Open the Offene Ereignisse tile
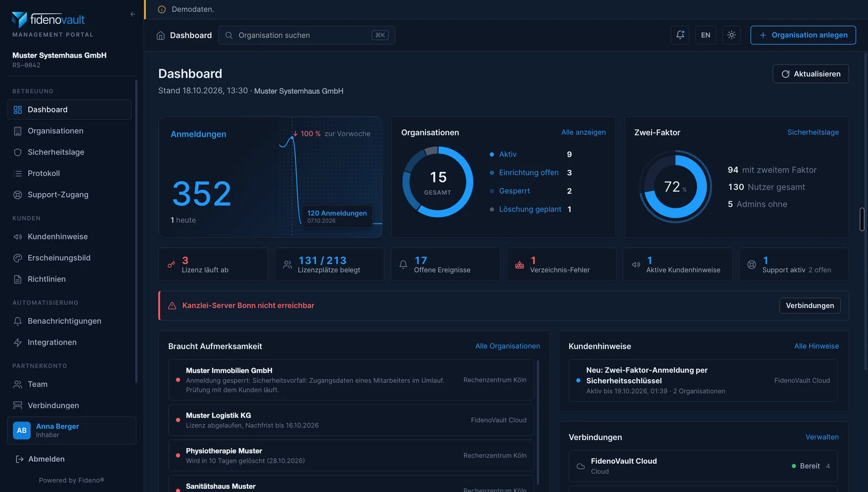The height and width of the screenshot is (492, 868). click(445, 264)
